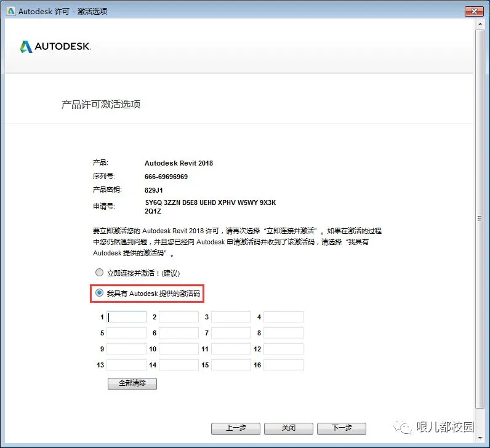The width and height of the screenshot is (490, 448).
Task: Click activation code field 15
Action: 231,365
